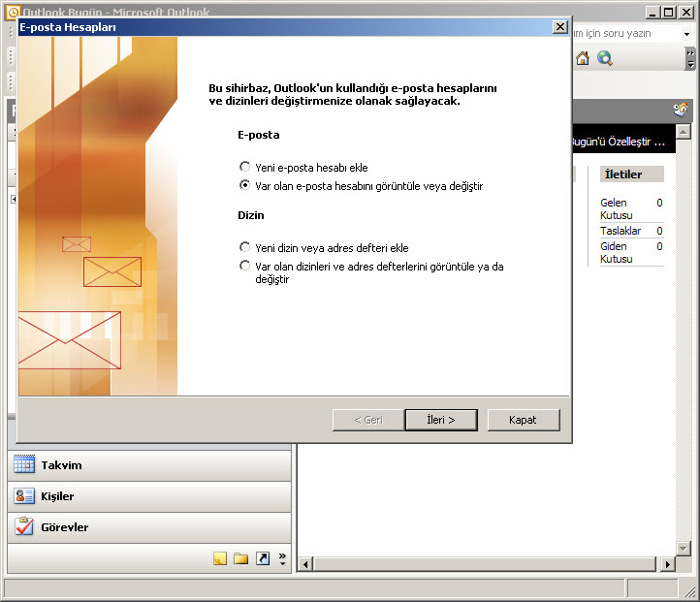Open toolbar options overflow arrow

point(690,59)
